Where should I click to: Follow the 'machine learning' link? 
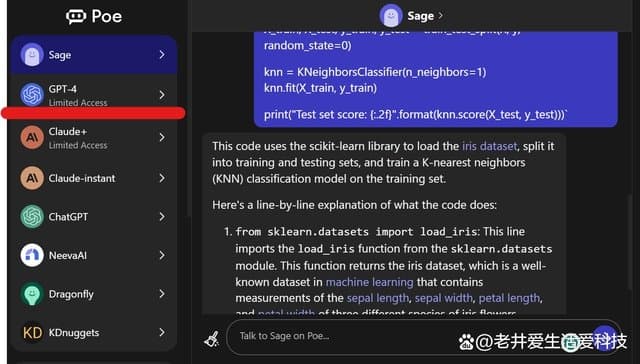tap(369, 282)
